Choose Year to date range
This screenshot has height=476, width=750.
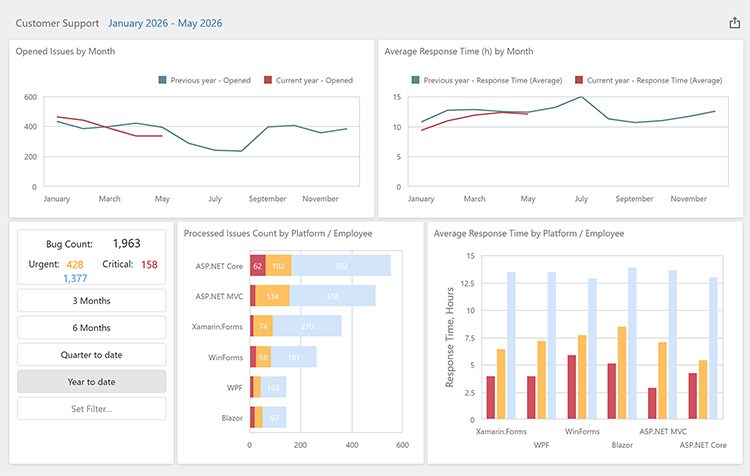click(91, 382)
